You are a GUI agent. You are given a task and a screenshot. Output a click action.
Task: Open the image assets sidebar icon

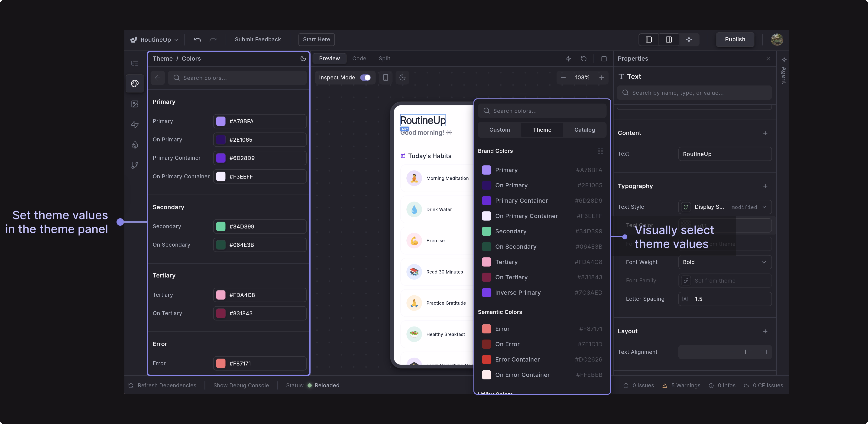[135, 104]
